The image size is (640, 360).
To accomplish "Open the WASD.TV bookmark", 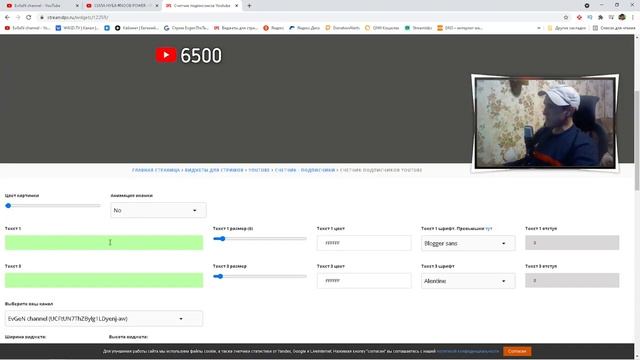I will [x=77, y=28].
